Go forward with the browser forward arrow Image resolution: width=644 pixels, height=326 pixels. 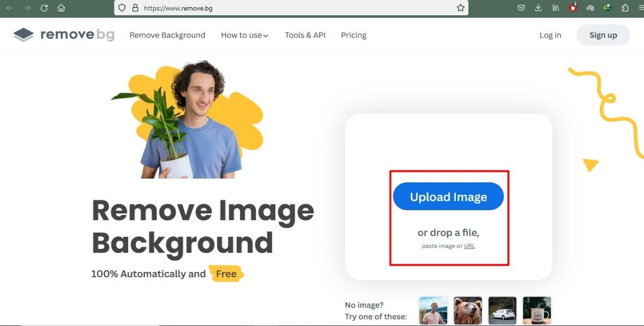27,8
